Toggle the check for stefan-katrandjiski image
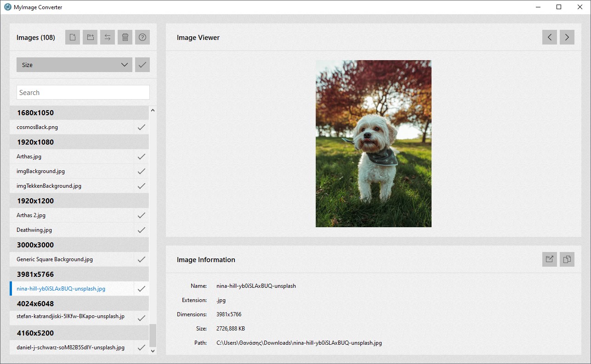This screenshot has height=364, width=591. point(142,318)
